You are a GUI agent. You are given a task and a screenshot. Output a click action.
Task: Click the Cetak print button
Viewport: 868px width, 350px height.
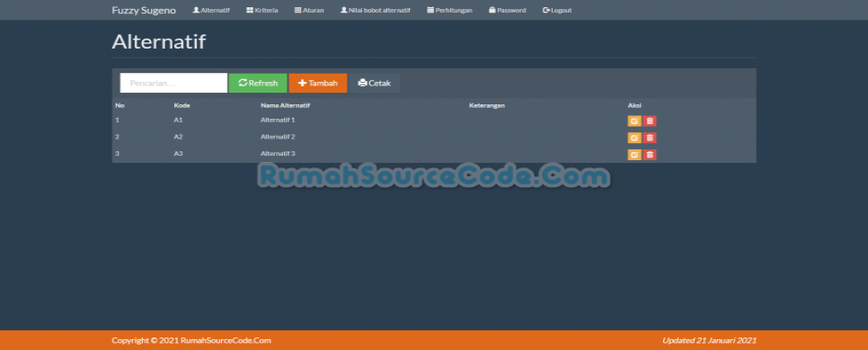(374, 83)
